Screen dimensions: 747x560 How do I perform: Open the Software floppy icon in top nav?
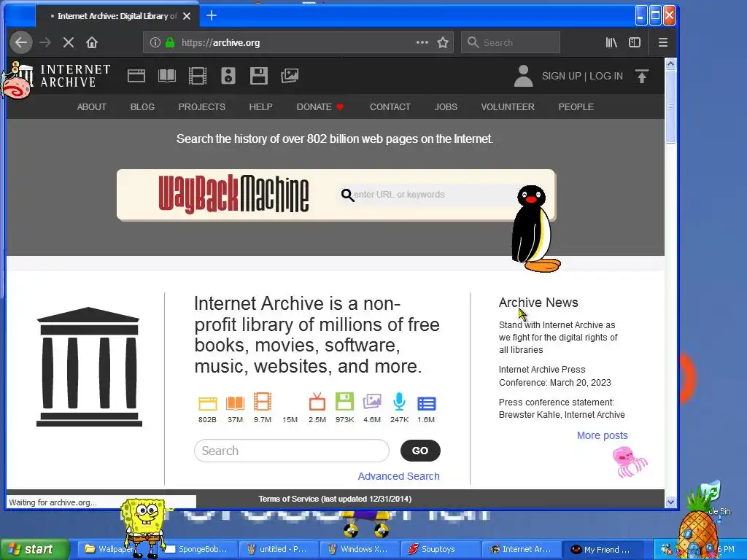coord(259,76)
